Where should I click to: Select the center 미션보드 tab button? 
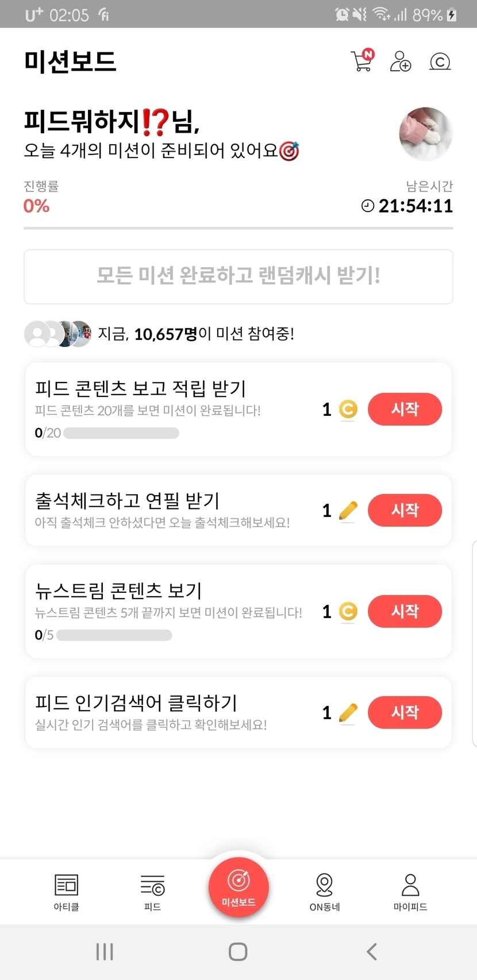tap(238, 885)
